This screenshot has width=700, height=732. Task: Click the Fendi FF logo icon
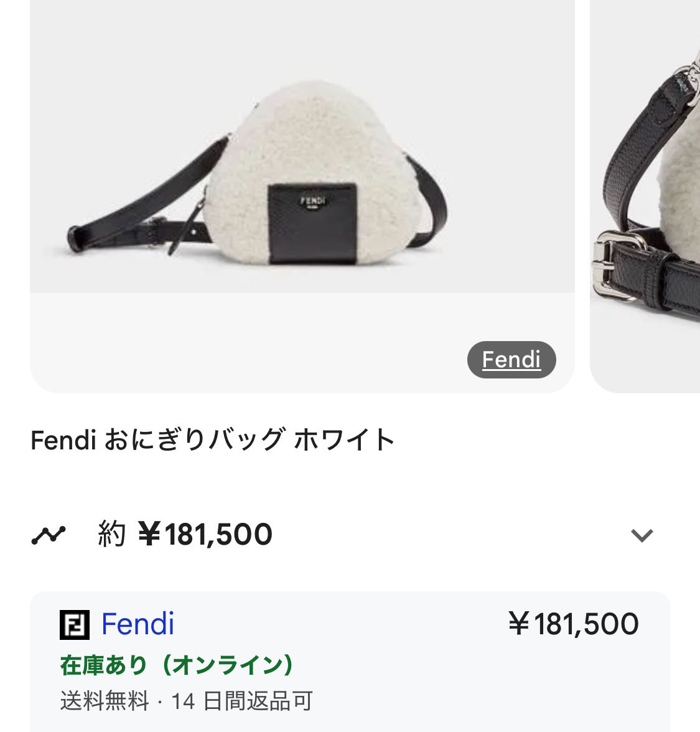(74, 625)
